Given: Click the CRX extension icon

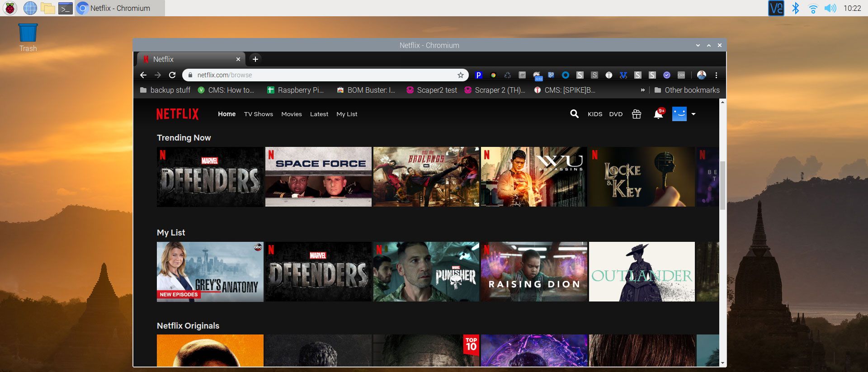Looking at the screenshot, I should click(681, 75).
